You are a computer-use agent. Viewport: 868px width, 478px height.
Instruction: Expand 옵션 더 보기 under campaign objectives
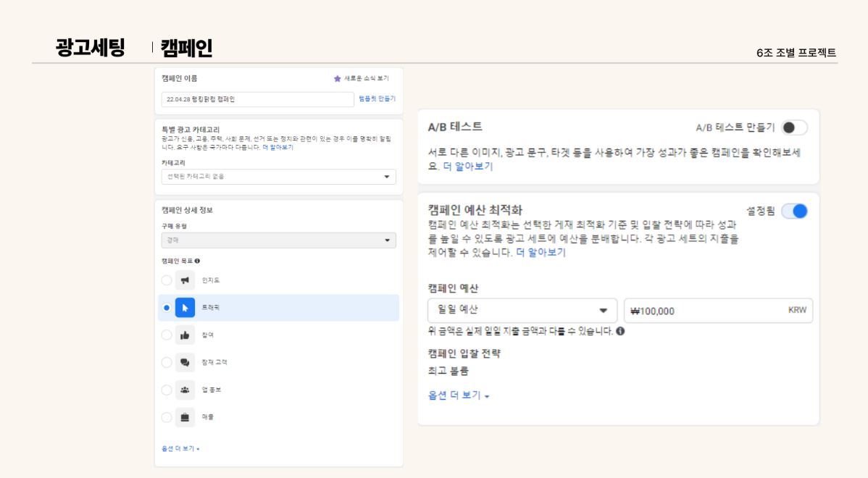180,449
